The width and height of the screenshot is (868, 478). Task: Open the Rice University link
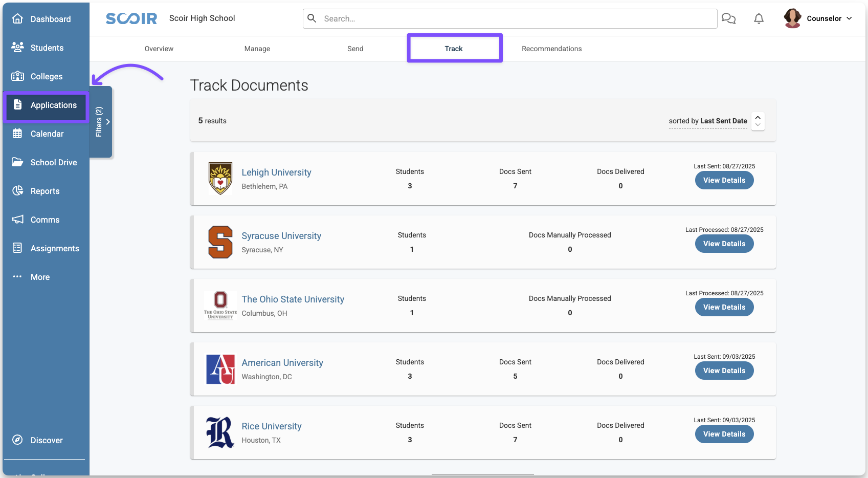pyautogui.click(x=272, y=426)
